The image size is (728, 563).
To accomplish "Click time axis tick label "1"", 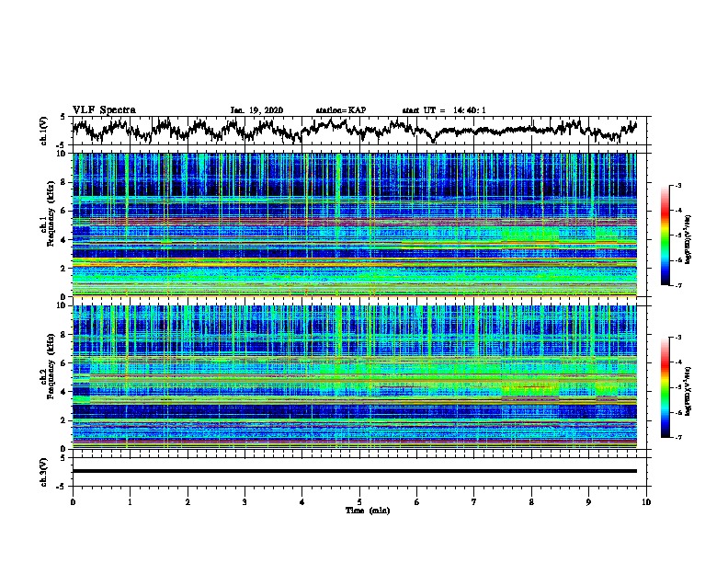I will click(130, 502).
